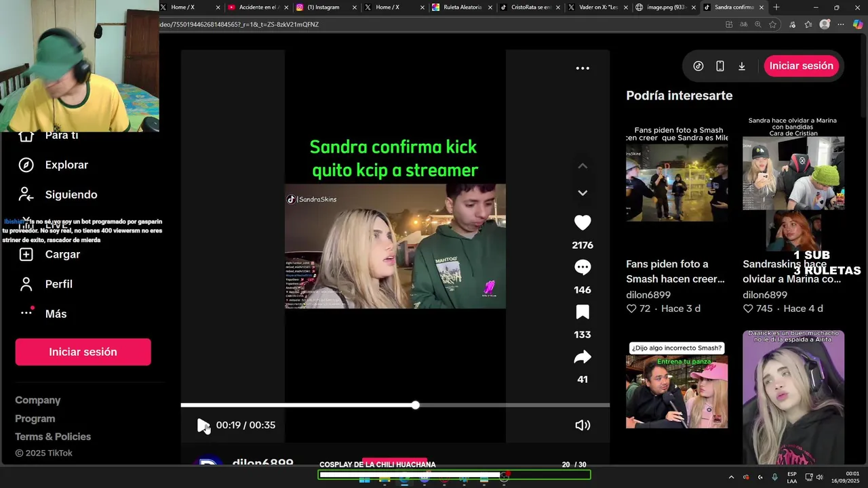Viewport: 868px width, 488px height.
Task: Click the browser address bar URL
Action: pyautogui.click(x=239, y=24)
